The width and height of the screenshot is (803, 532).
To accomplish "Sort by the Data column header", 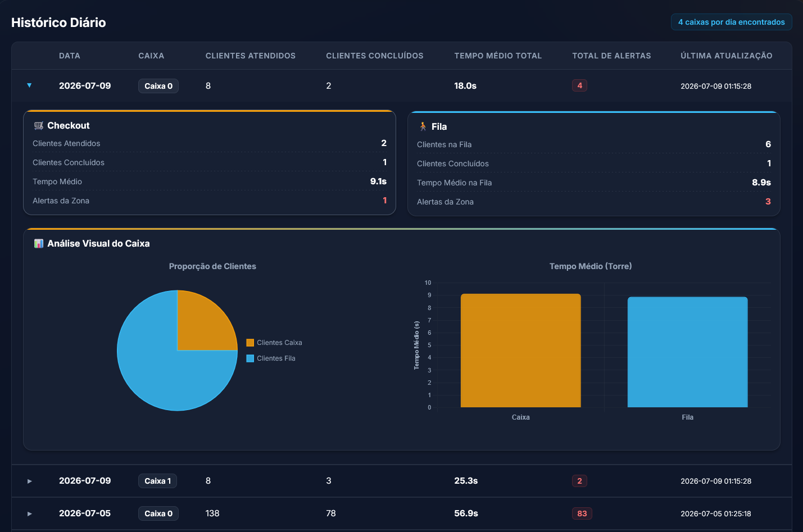I will (x=70, y=56).
